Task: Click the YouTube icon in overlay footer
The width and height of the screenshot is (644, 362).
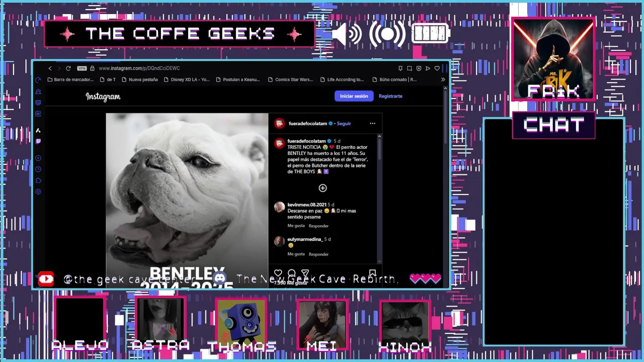Action: click(x=46, y=279)
